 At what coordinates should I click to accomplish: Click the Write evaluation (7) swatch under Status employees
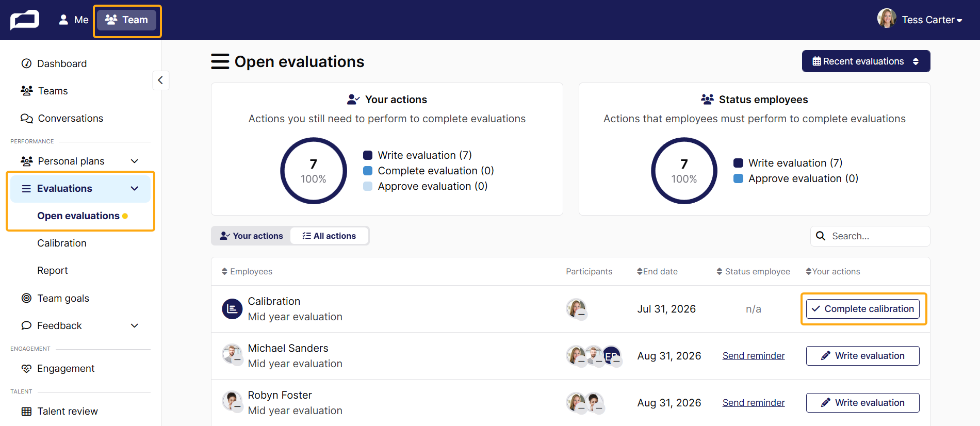(739, 163)
